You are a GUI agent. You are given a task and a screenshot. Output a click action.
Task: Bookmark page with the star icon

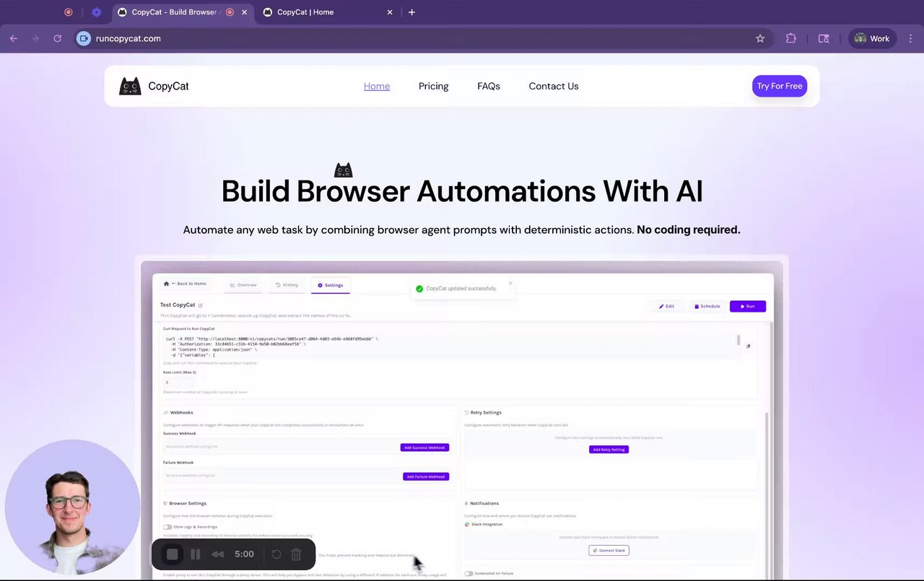[x=760, y=39]
